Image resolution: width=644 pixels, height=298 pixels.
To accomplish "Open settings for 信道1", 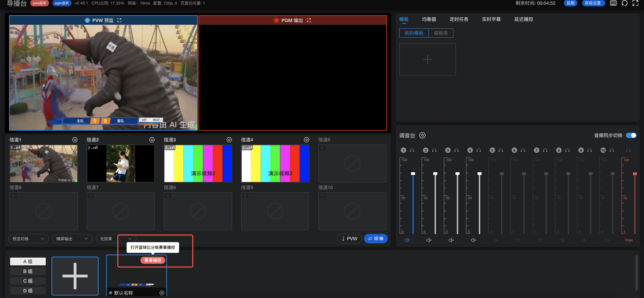I will click(x=75, y=140).
